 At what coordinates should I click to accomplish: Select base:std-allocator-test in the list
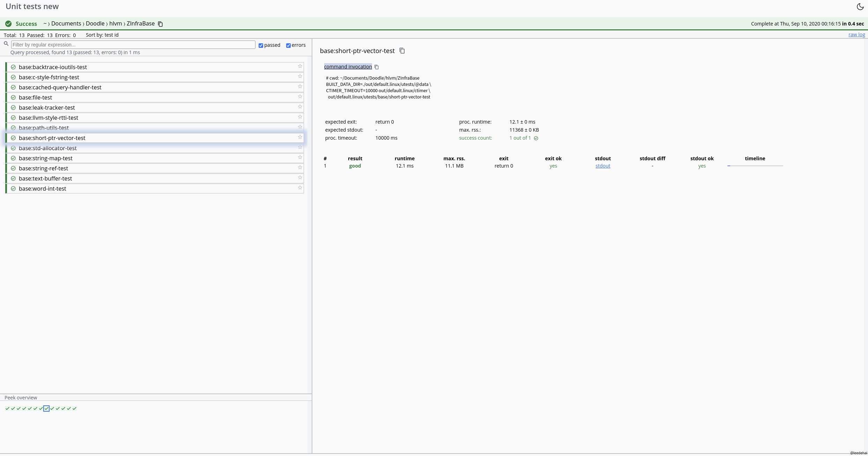155,148
